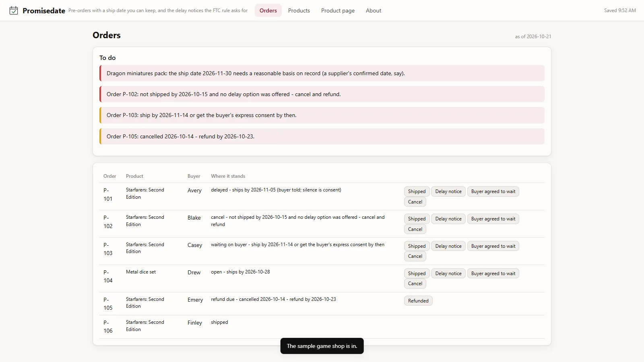
Task: Send Delay notice for order P-102
Action: 448,219
